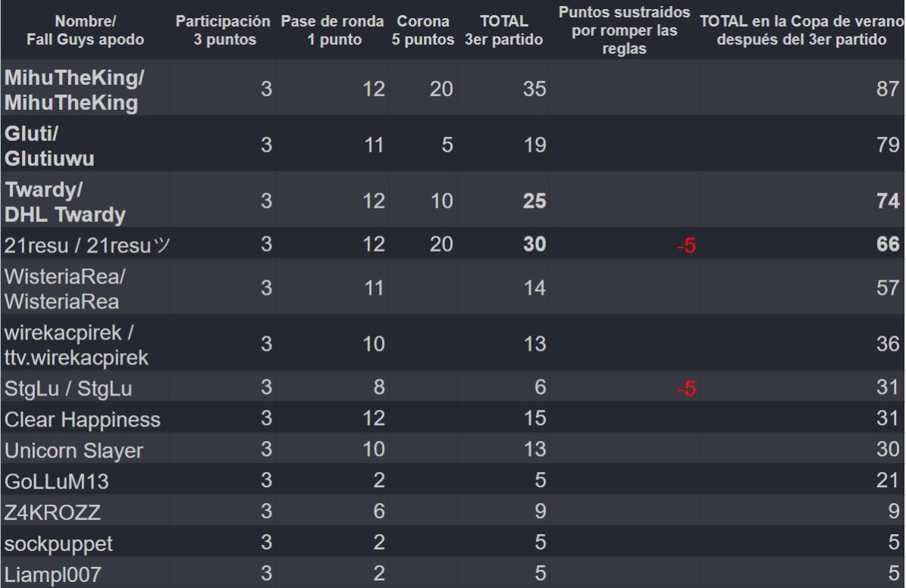Click the StgLu / StgLu name cell
Image resolution: width=906 pixels, height=588 pixels.
(58, 389)
